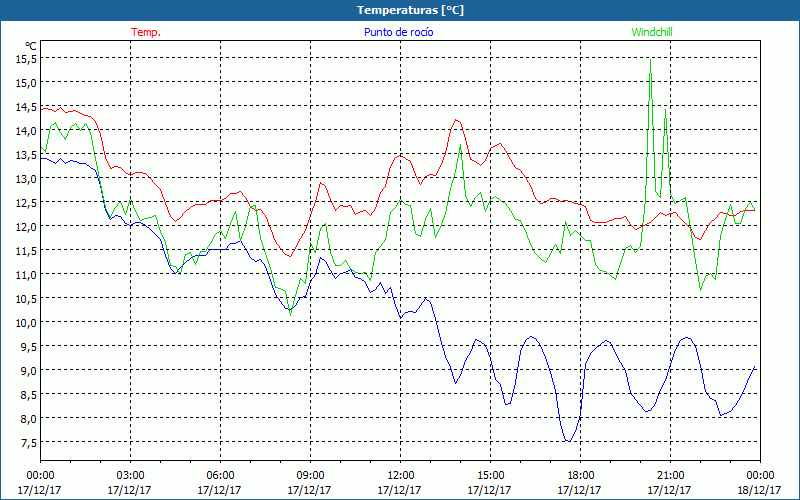800x500 pixels.
Task: Click the 8,0 y-axis value
Action: 29,419
